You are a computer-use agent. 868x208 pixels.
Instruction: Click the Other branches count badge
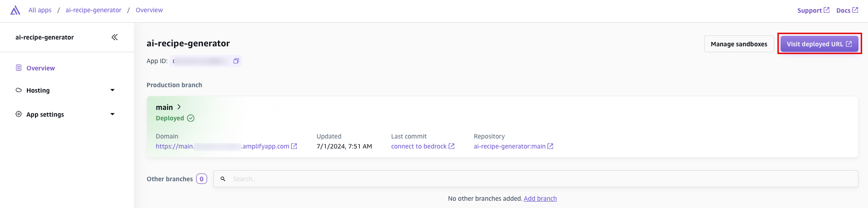point(202,179)
